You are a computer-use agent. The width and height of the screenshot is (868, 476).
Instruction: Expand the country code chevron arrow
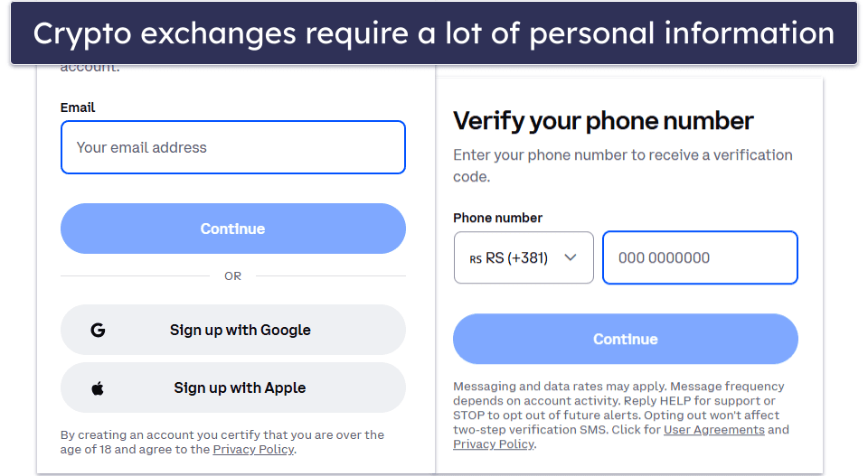click(571, 257)
